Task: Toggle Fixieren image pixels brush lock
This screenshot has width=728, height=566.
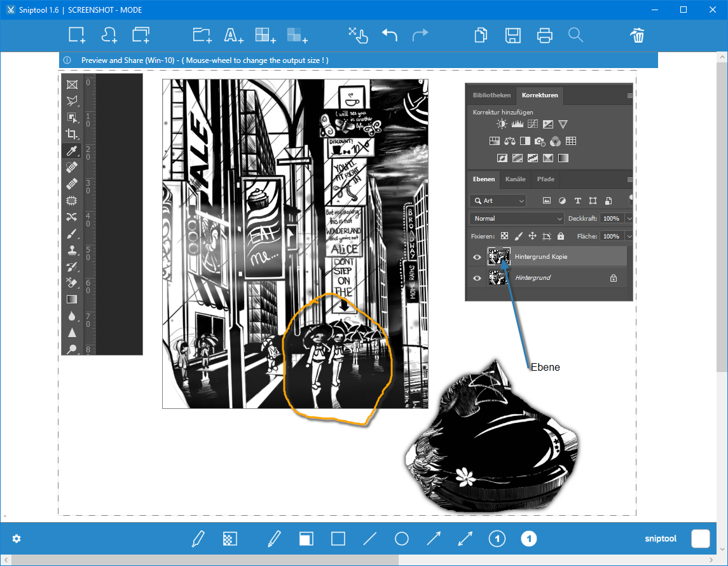Action: (x=518, y=237)
